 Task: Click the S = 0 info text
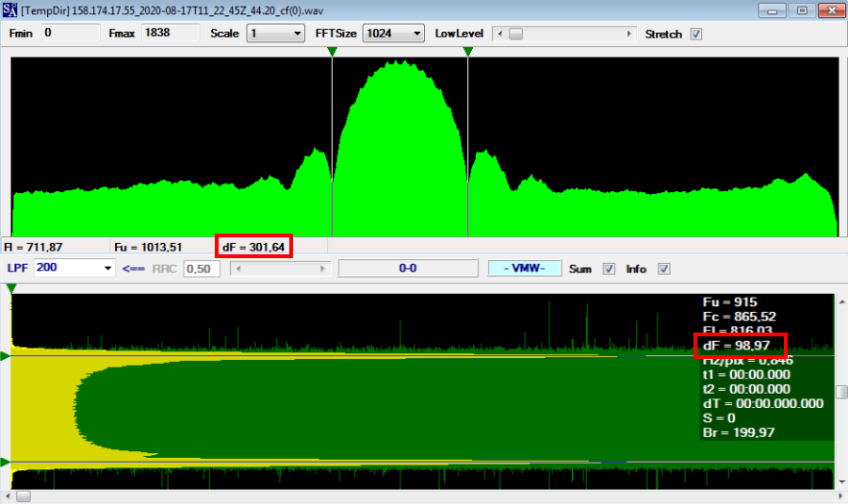(719, 418)
